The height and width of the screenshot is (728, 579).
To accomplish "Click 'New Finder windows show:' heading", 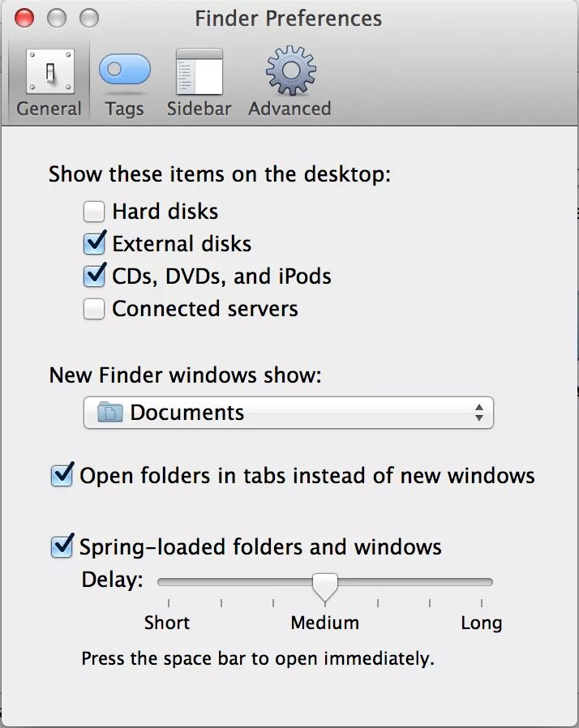I will 185,375.
